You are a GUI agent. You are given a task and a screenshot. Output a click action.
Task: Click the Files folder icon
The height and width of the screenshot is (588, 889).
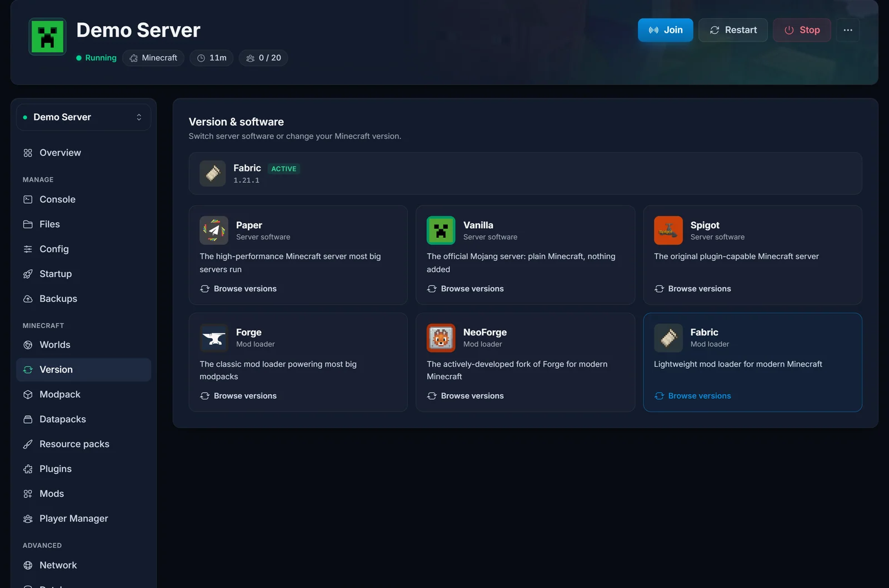[x=28, y=224]
